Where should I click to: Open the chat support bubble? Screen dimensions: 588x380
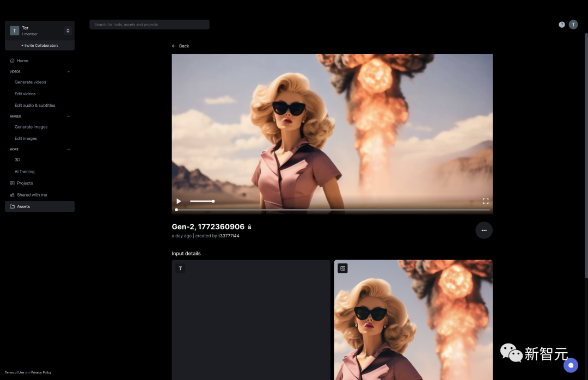[x=571, y=365]
